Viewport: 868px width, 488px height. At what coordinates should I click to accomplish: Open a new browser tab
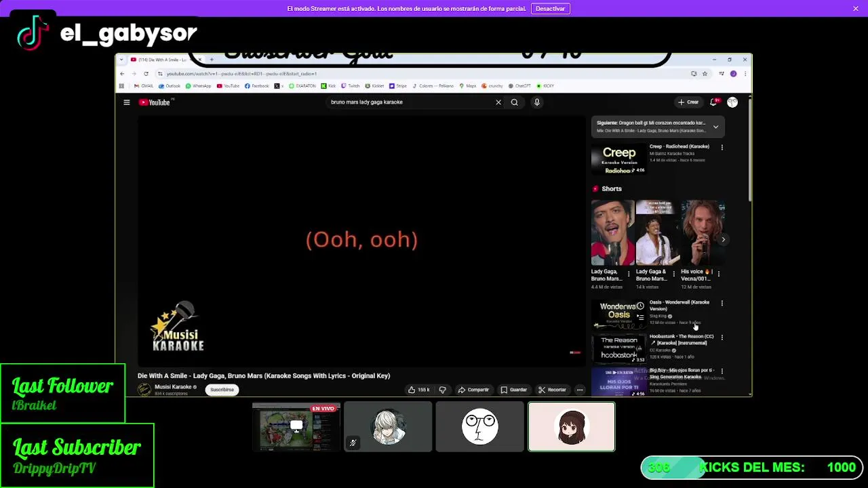(212, 60)
